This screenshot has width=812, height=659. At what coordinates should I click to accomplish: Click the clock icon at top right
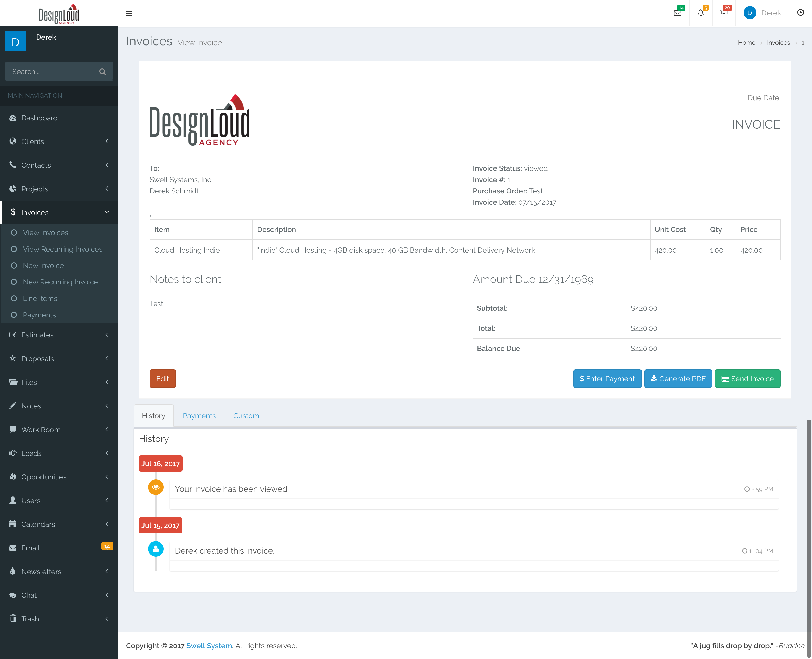point(800,13)
